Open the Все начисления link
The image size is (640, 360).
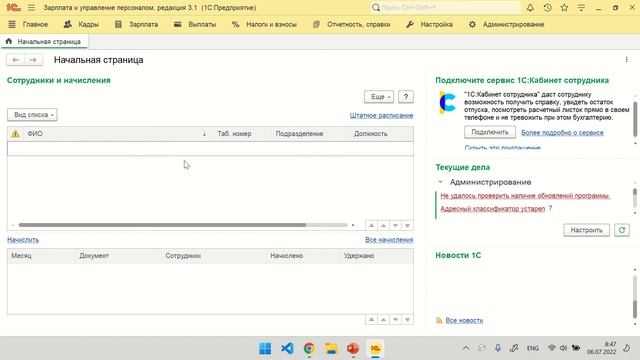pyautogui.click(x=389, y=240)
